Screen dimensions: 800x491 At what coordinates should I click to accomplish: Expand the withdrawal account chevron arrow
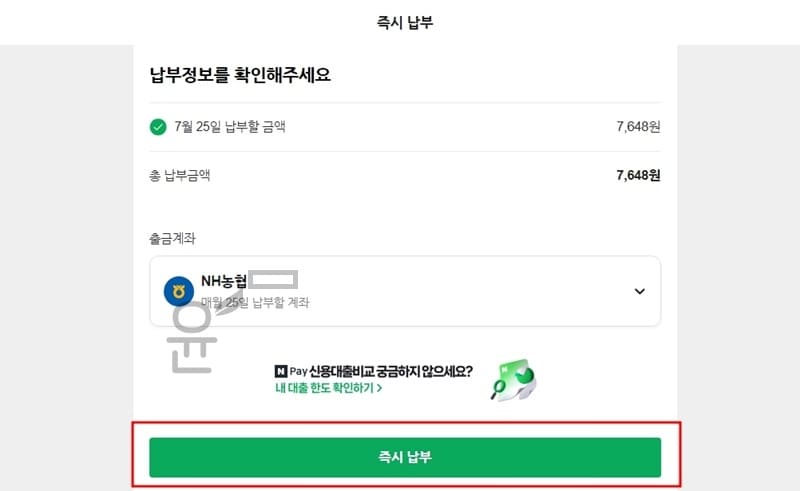640,291
